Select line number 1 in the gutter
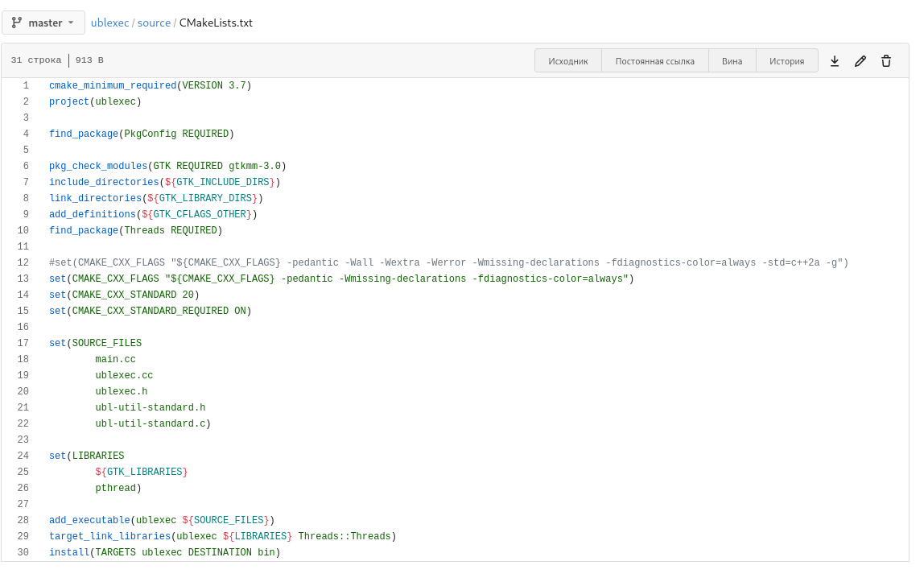The width and height of the screenshot is (924, 582). [26, 85]
